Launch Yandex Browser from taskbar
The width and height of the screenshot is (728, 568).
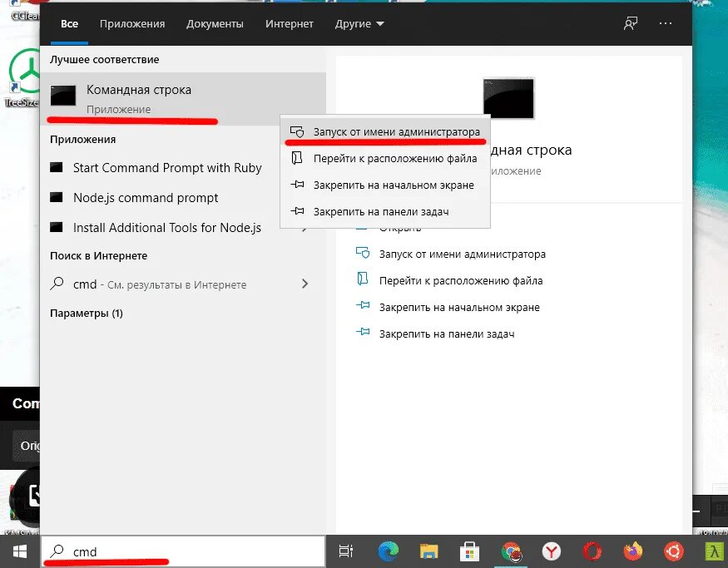tap(552, 551)
